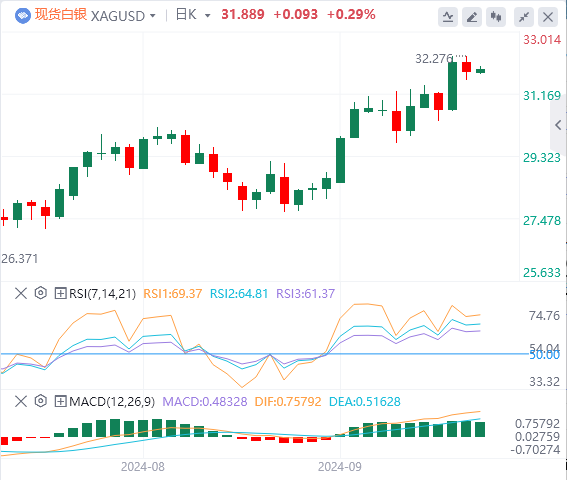
Task: Click the 50.00 RSI level label
Action: [545, 355]
